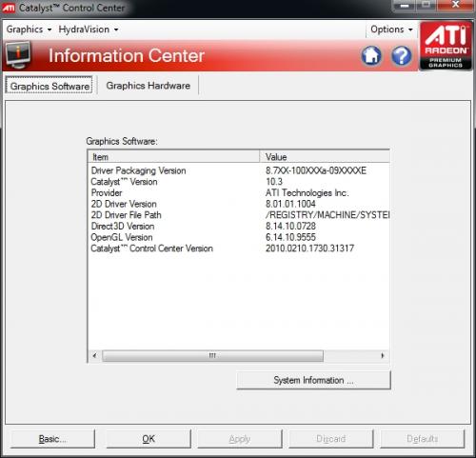
Task: Select the OpenGL Version row
Action: [x=239, y=237]
